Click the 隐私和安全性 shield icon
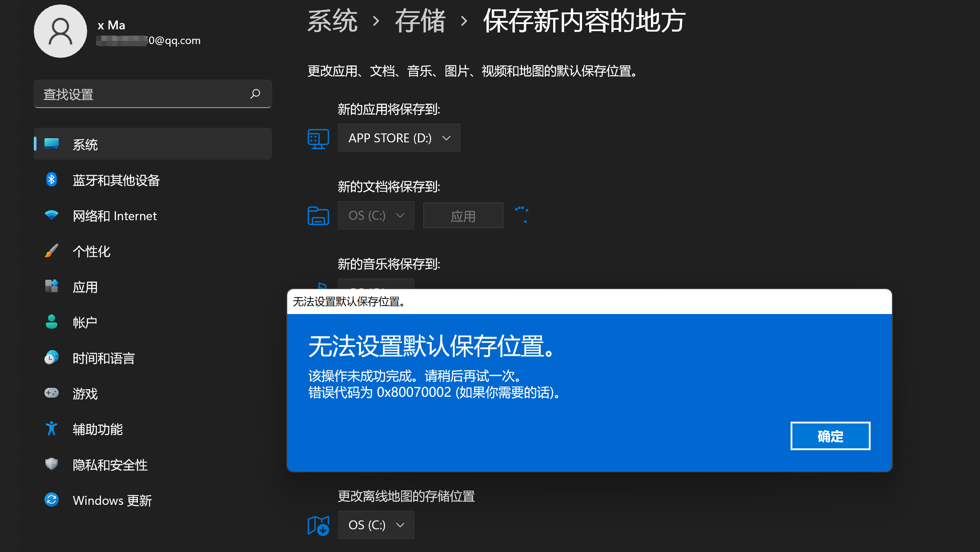The height and width of the screenshot is (552, 980). click(52, 464)
